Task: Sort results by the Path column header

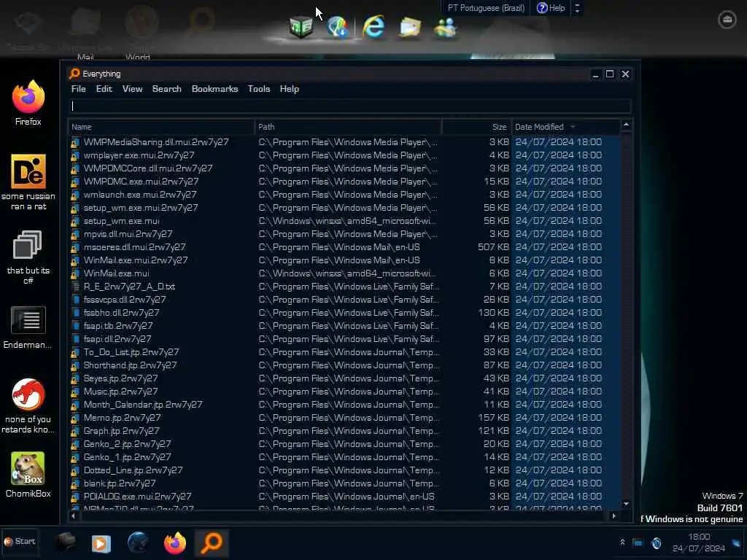Action: (x=348, y=127)
